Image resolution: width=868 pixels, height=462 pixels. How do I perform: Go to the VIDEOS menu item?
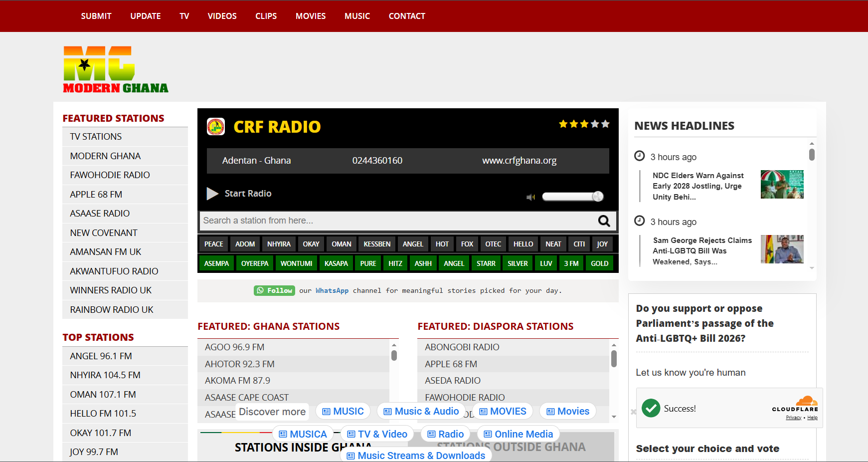pyautogui.click(x=222, y=16)
